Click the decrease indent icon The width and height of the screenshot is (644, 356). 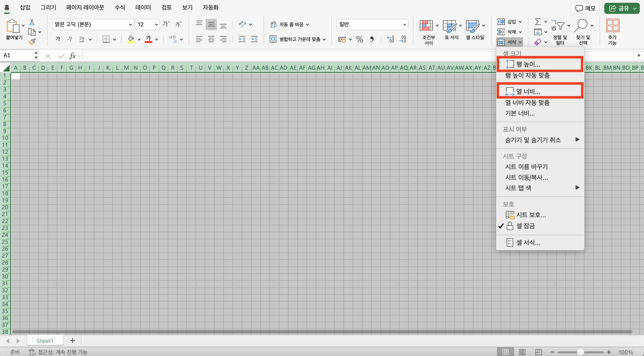[x=242, y=39]
